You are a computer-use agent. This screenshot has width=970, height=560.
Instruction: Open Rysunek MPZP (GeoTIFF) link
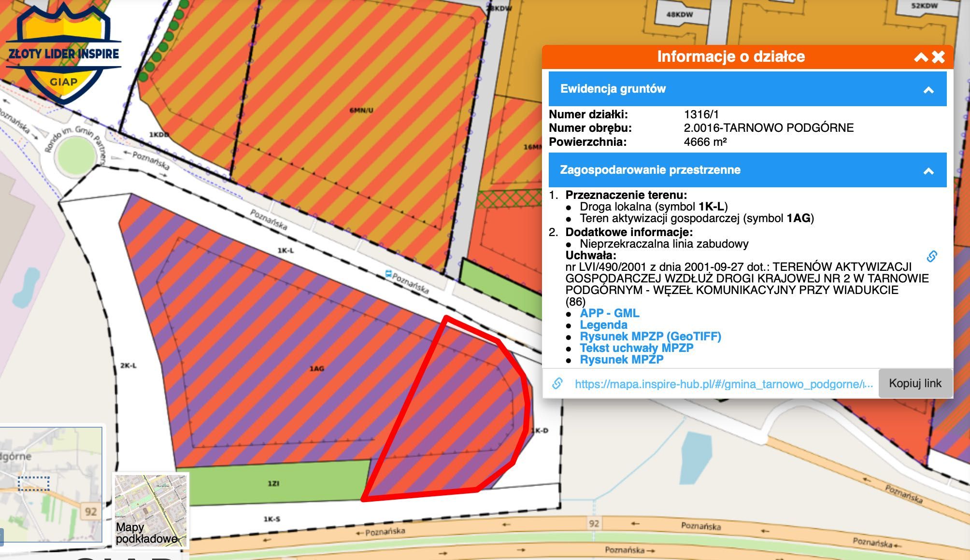(x=650, y=336)
